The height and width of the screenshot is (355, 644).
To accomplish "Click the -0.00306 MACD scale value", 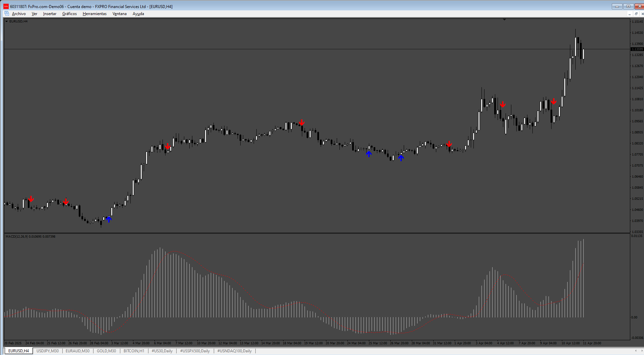I will click(x=637, y=338).
